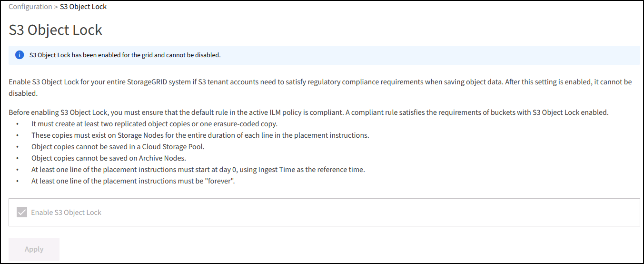Viewport: 644px width, 264px height.
Task: Click the 'cannot be disabled' banner message text
Action: pyautogui.click(x=125, y=55)
